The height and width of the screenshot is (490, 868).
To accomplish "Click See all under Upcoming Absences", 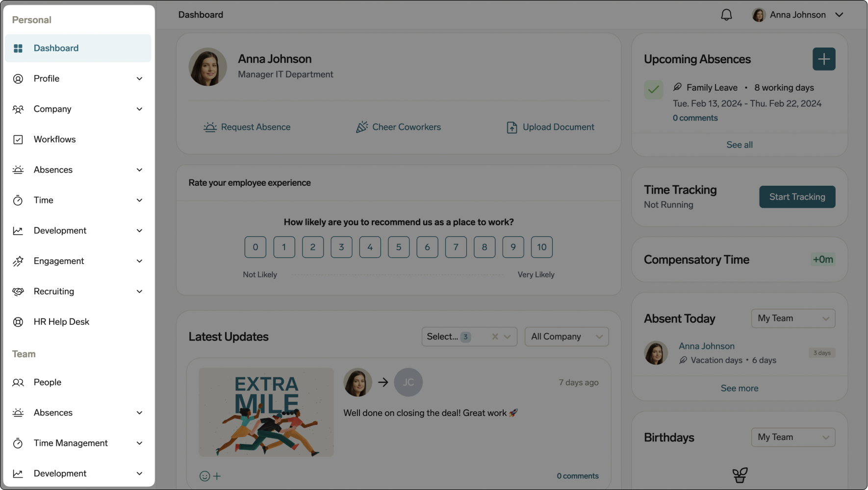I will (x=739, y=145).
